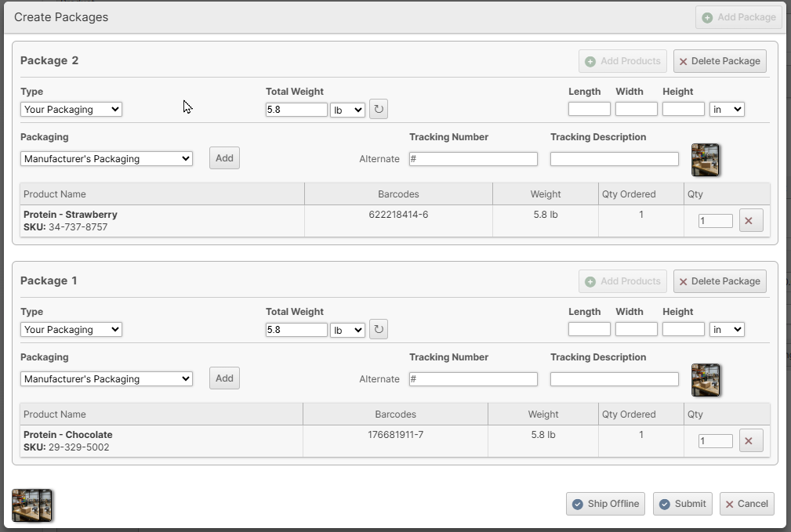Open Package 1 packaging photo thumbnail

tap(705, 380)
